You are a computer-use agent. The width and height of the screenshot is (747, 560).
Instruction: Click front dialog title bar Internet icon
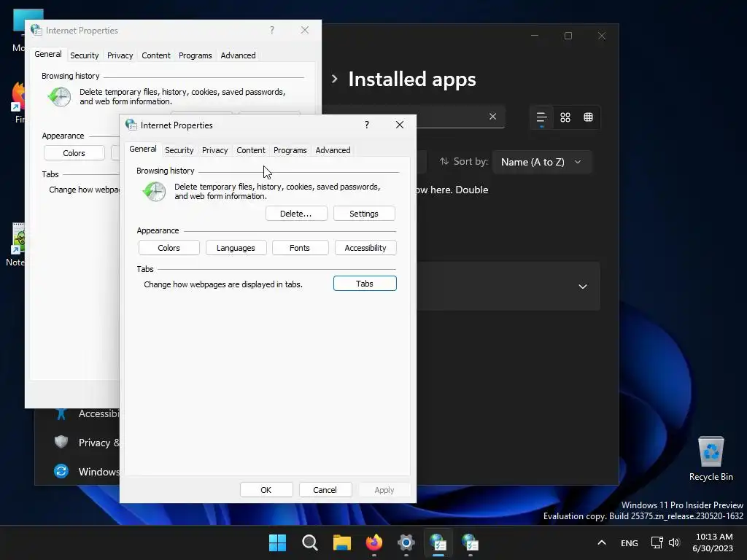click(131, 125)
